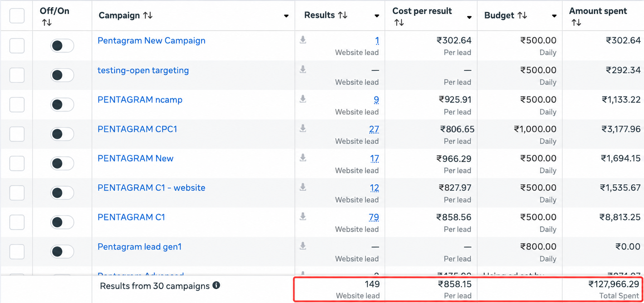Viewport: 644px width, 303px height.
Task: Download results icon for PENTAGRAM C1 row
Action: click(303, 216)
